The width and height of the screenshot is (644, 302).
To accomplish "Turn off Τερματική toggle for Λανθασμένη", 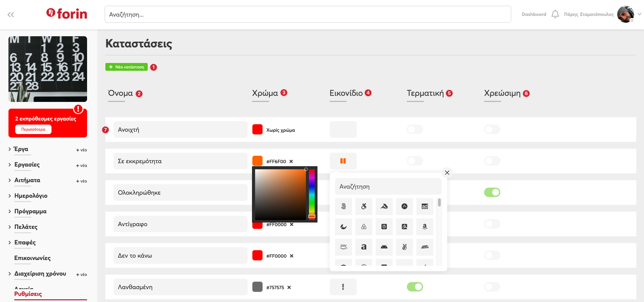I will point(415,287).
